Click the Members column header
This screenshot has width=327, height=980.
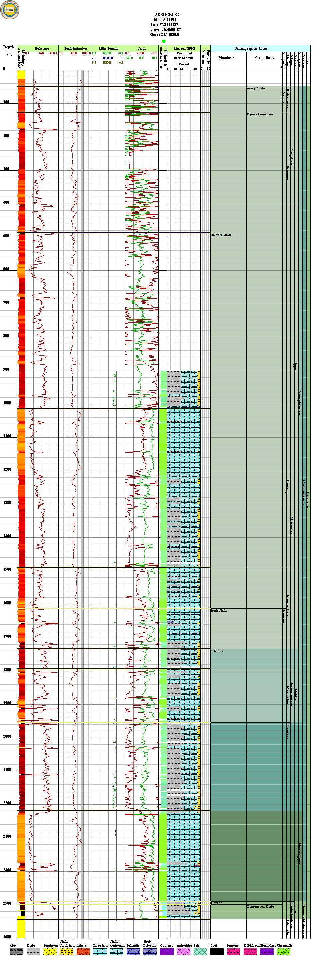(x=226, y=58)
